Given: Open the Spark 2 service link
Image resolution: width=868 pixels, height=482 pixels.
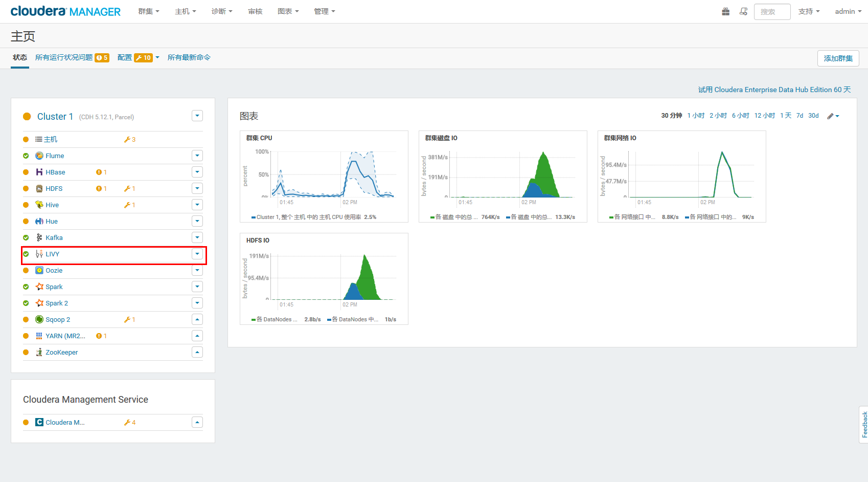Looking at the screenshot, I should pos(57,303).
